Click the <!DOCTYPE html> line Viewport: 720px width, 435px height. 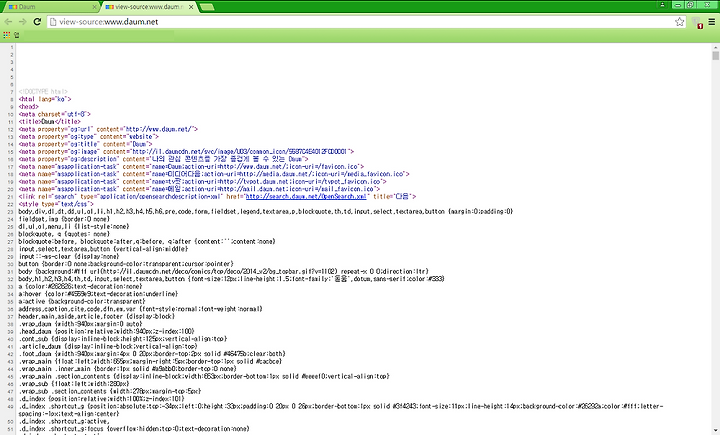pos(43,92)
